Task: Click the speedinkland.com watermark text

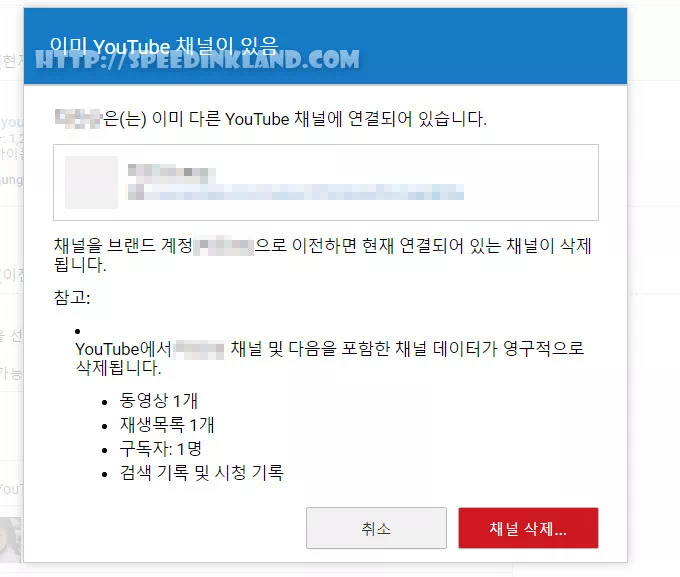Action: click(x=197, y=59)
